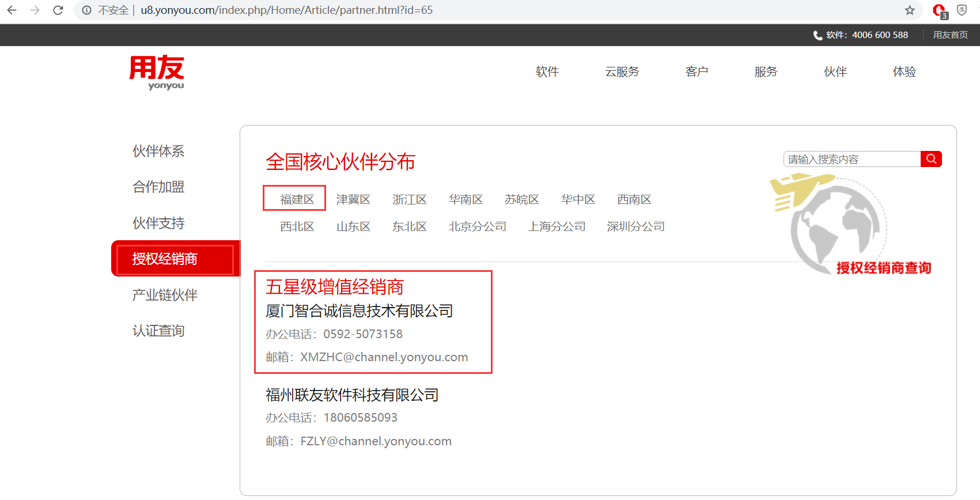Open the 服务 navigation menu
Image resolution: width=980 pixels, height=500 pixels.
(766, 71)
